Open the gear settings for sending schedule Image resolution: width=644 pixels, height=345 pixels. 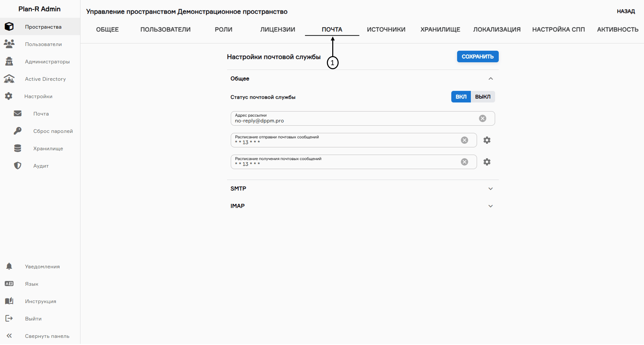point(487,140)
